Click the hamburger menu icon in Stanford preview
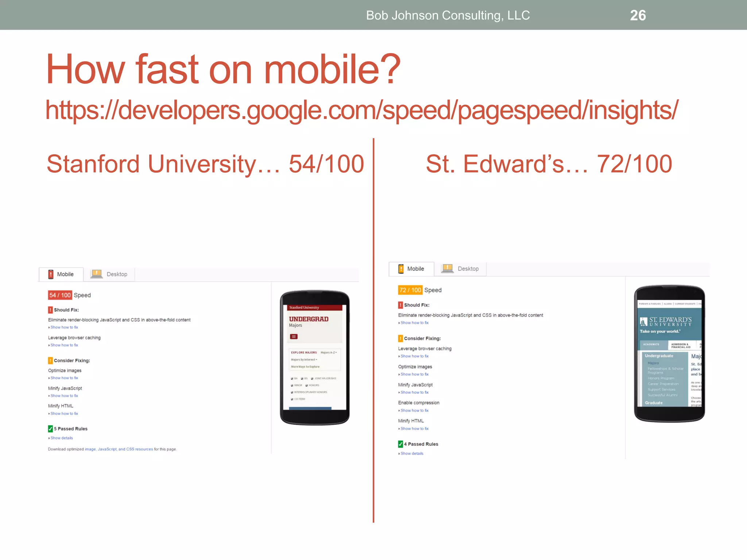This screenshot has width=747, height=560. click(294, 337)
